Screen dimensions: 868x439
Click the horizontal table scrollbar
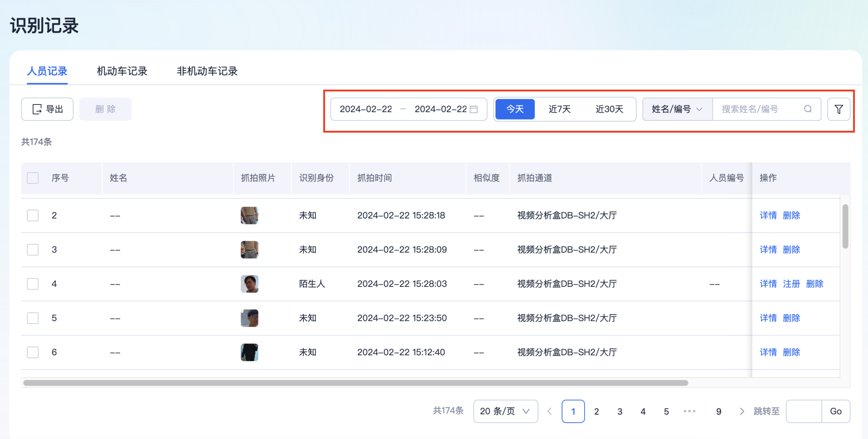tap(356, 383)
